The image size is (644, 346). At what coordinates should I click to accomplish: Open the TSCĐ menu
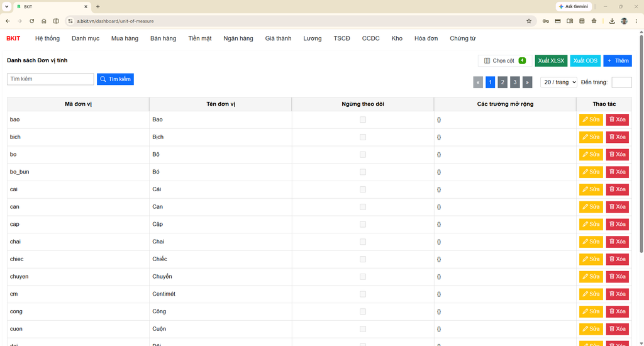click(x=341, y=38)
